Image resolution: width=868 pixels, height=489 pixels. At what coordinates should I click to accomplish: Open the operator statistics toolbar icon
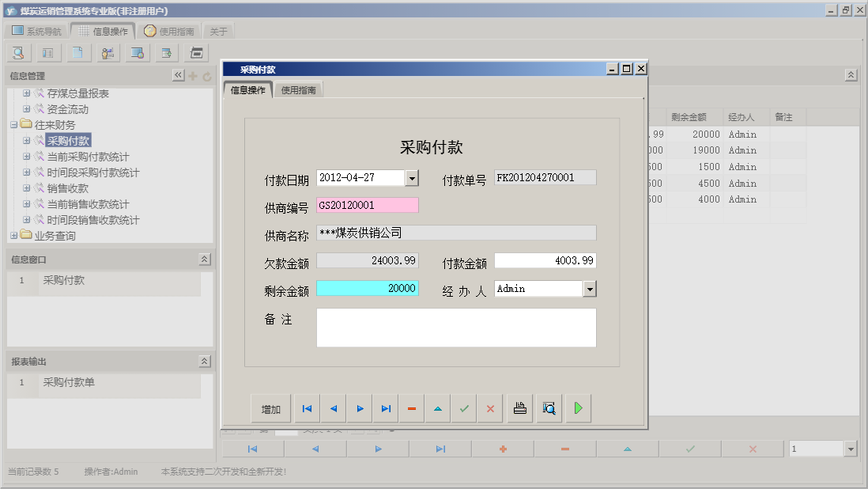(x=108, y=52)
